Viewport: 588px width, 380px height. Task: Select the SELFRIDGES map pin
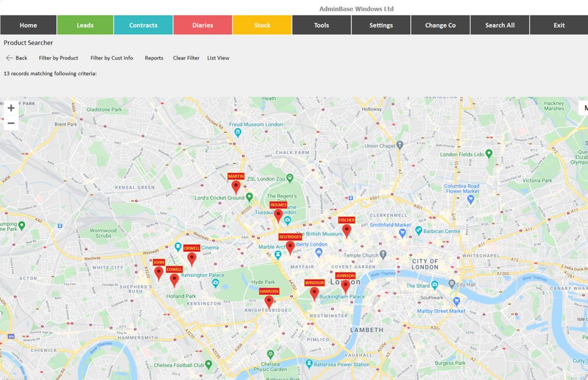[x=290, y=247]
